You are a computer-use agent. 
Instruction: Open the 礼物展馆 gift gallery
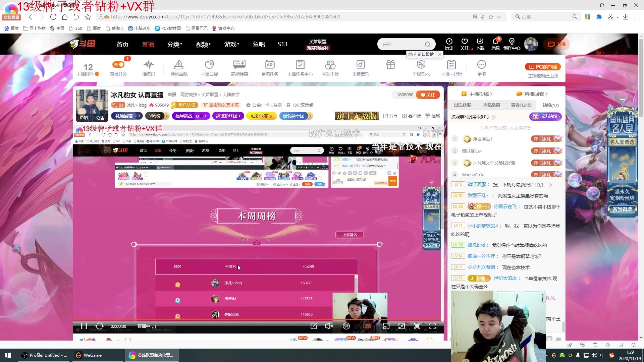click(x=127, y=116)
